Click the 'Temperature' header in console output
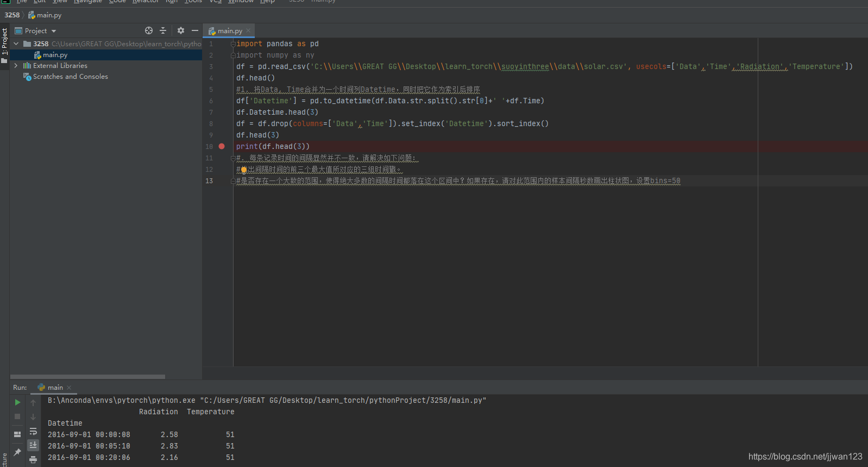Screen dimensions: 868x467 click(x=211, y=412)
